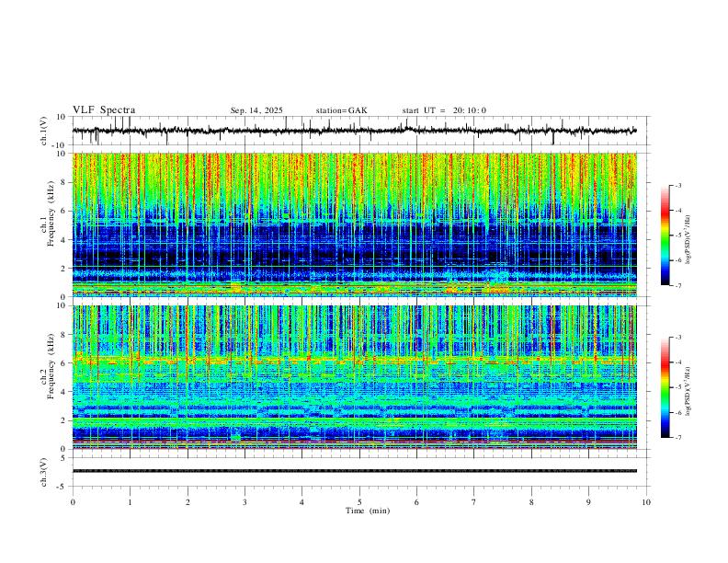
Task: Click the ch.2 "Frequency (kHz)" axis label
Action: tap(51, 366)
